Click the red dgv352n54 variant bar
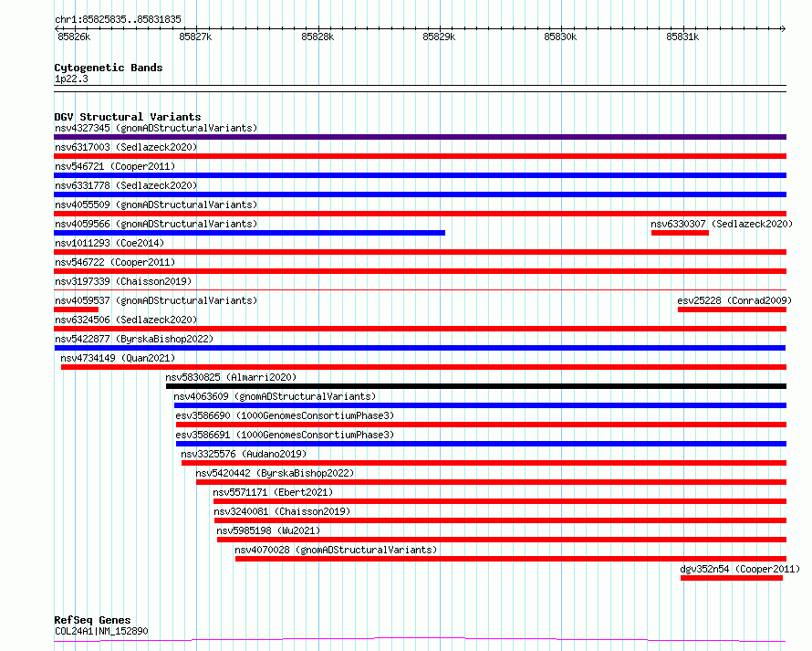Screen dimensions: 812x651 pos(731,578)
